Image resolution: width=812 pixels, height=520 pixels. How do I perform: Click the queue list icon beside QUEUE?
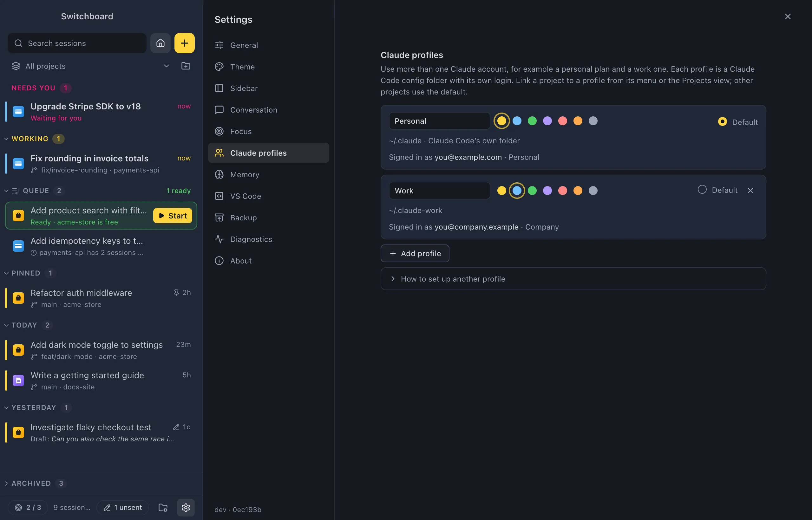tap(15, 191)
